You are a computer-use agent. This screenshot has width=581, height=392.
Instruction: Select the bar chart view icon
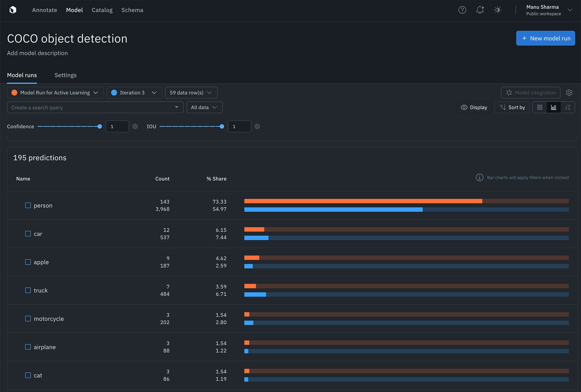coord(553,107)
